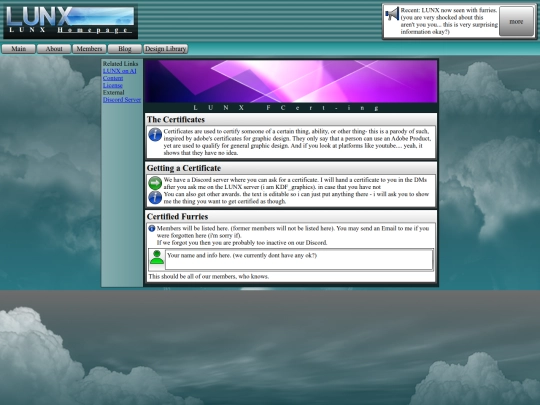Click the 'Getting a Certificate' heading
The height and width of the screenshot is (405, 540).
(184, 168)
